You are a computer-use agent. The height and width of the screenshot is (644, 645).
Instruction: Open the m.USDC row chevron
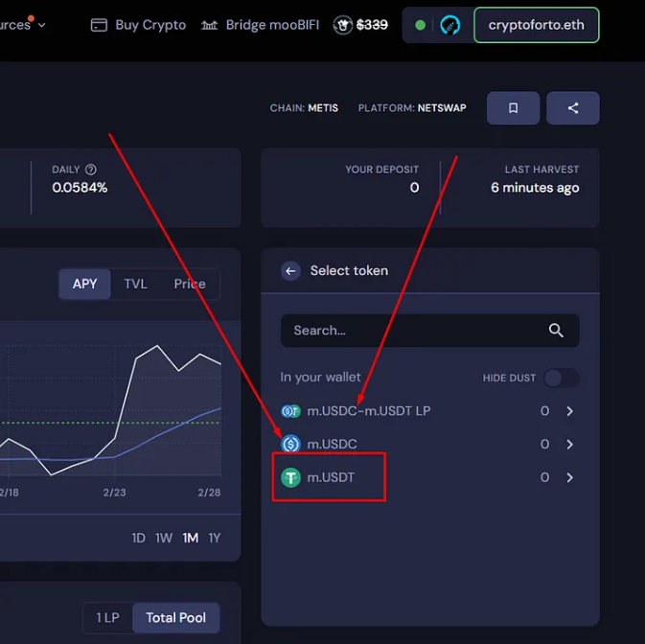pos(569,444)
